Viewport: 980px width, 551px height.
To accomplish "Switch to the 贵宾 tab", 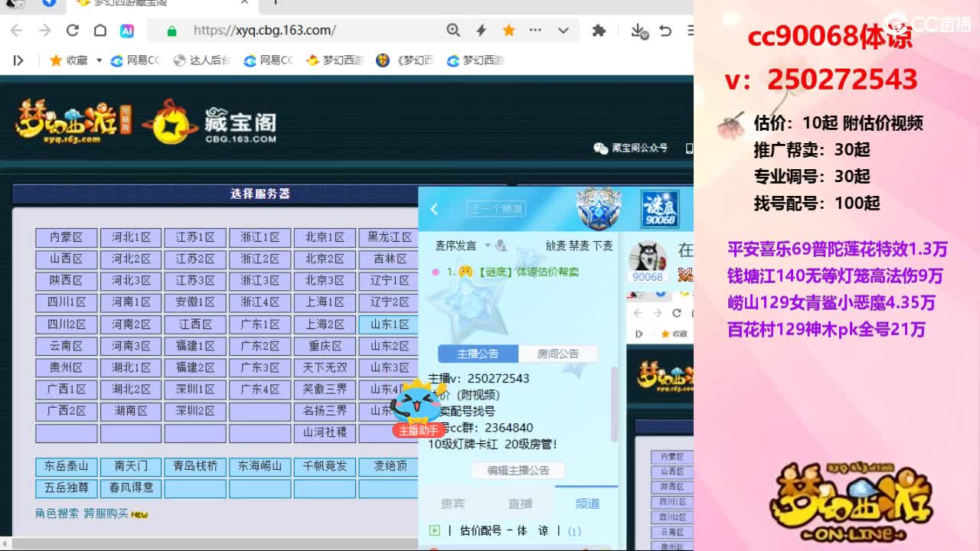I will coord(452,504).
